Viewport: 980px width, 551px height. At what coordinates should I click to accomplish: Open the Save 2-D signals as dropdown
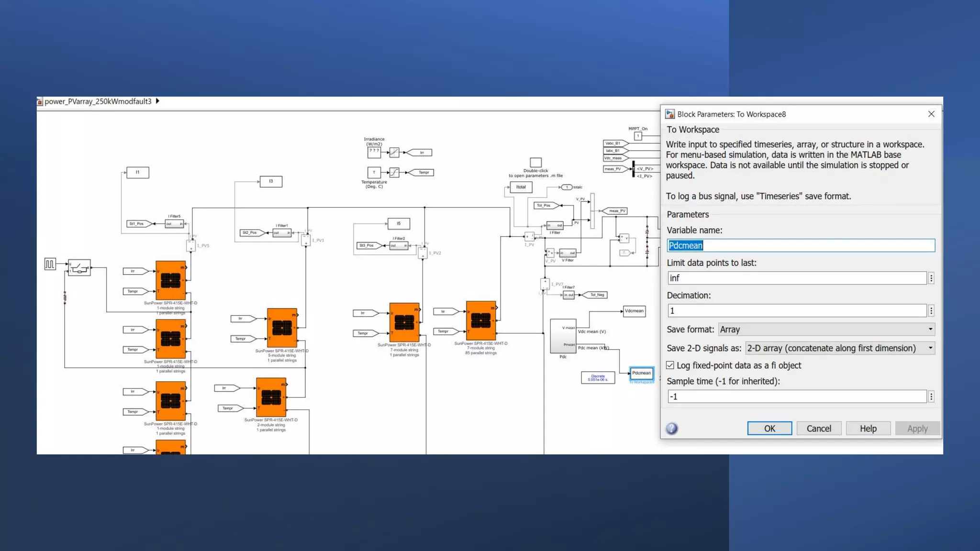coord(840,348)
